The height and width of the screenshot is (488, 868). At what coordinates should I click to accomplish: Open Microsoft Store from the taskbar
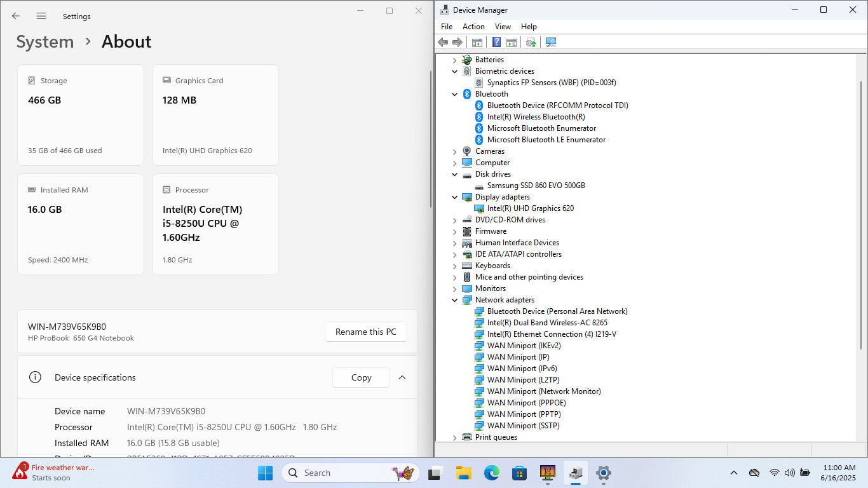point(519,473)
